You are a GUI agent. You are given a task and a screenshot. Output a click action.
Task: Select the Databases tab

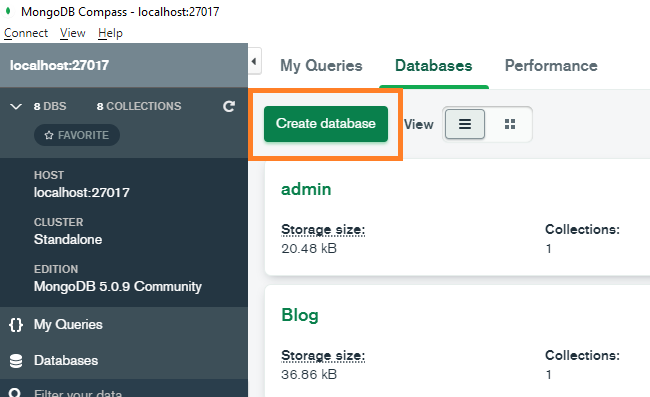point(434,65)
